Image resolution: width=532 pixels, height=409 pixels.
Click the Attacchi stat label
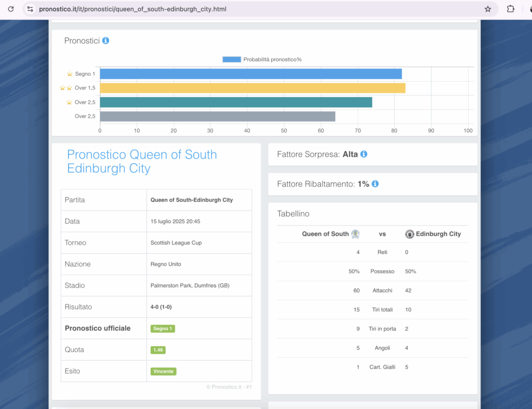click(x=382, y=291)
